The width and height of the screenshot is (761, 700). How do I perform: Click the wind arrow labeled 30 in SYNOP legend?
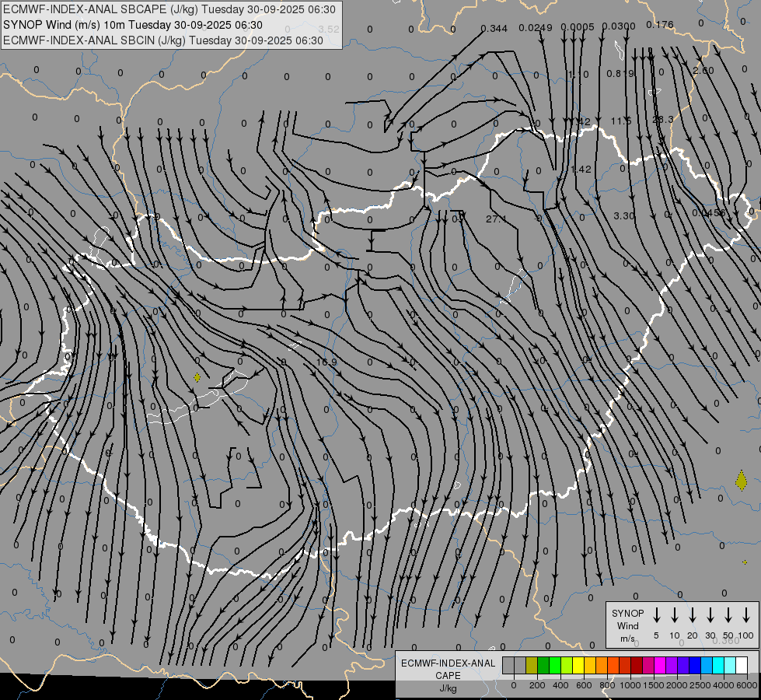(x=710, y=615)
